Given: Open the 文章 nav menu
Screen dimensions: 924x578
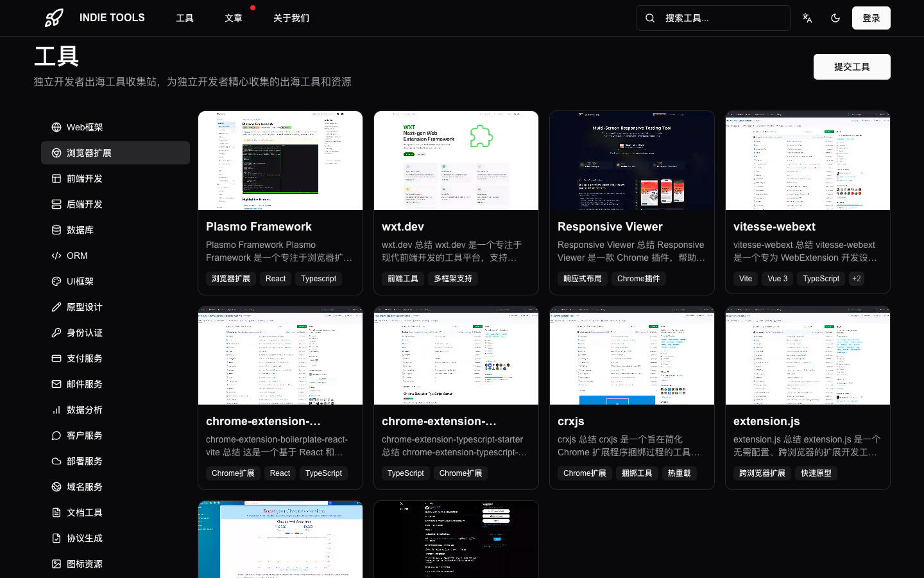Looking at the screenshot, I should coord(234,18).
